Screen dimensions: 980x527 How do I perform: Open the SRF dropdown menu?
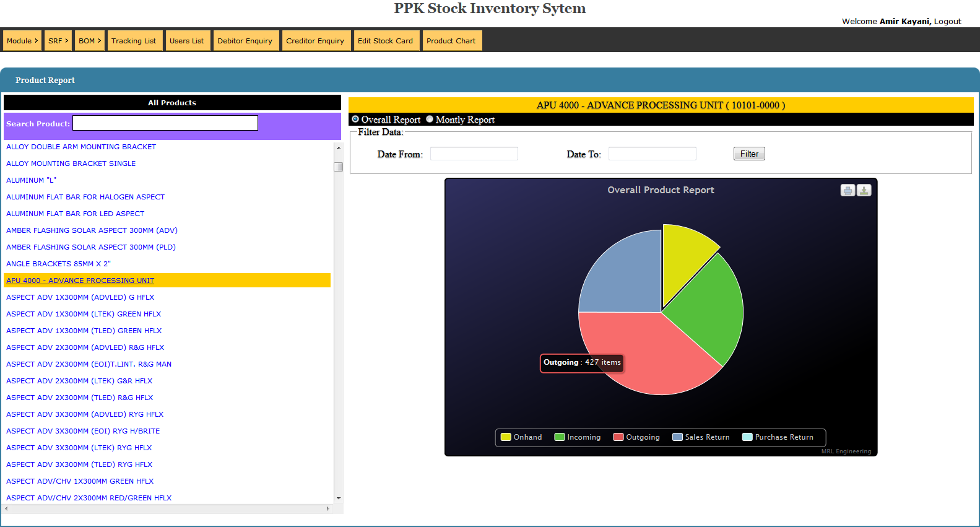click(x=58, y=41)
